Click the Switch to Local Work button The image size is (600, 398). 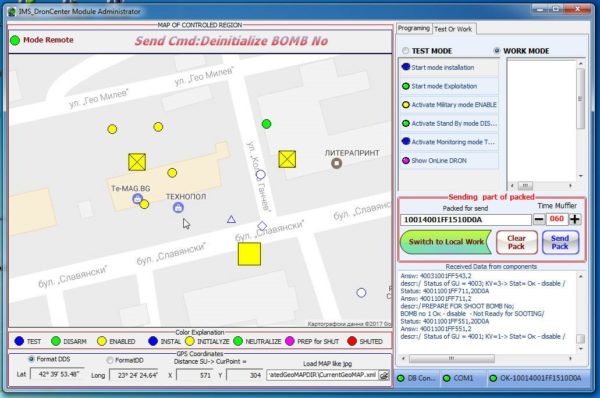pos(446,242)
